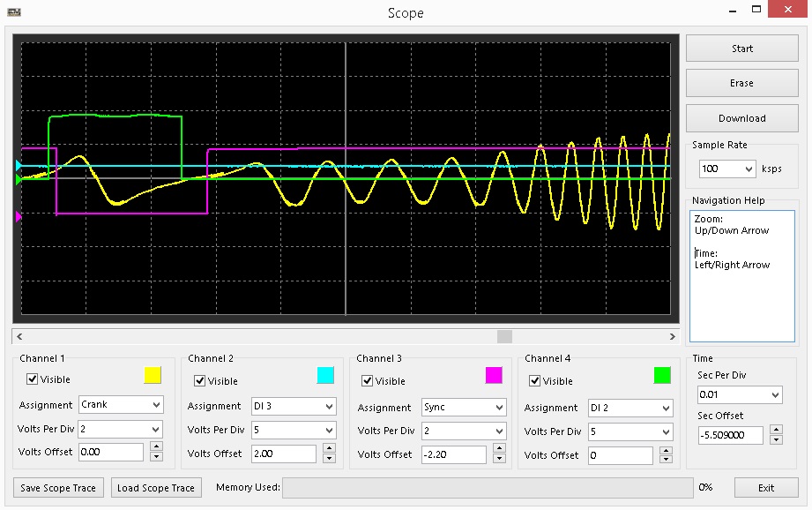812x510 pixels.
Task: Open the Sample Rate dropdown
Action: (727, 169)
